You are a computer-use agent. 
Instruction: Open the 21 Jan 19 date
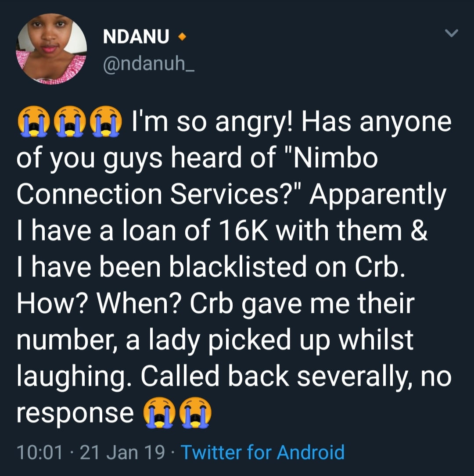click(123, 452)
